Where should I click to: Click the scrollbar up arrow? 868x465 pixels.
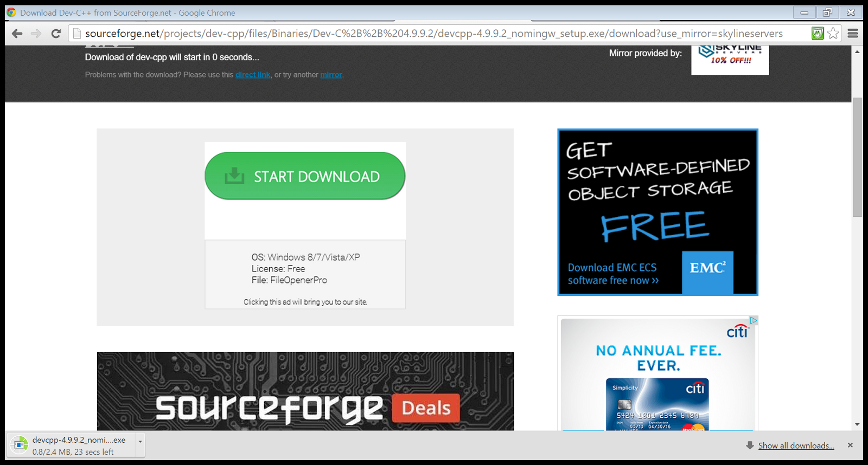(857, 52)
